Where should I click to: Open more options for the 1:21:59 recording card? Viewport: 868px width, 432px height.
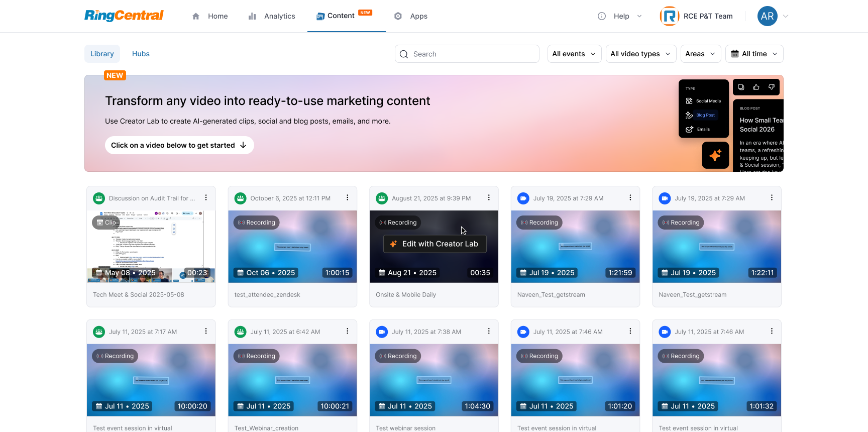pyautogui.click(x=630, y=198)
